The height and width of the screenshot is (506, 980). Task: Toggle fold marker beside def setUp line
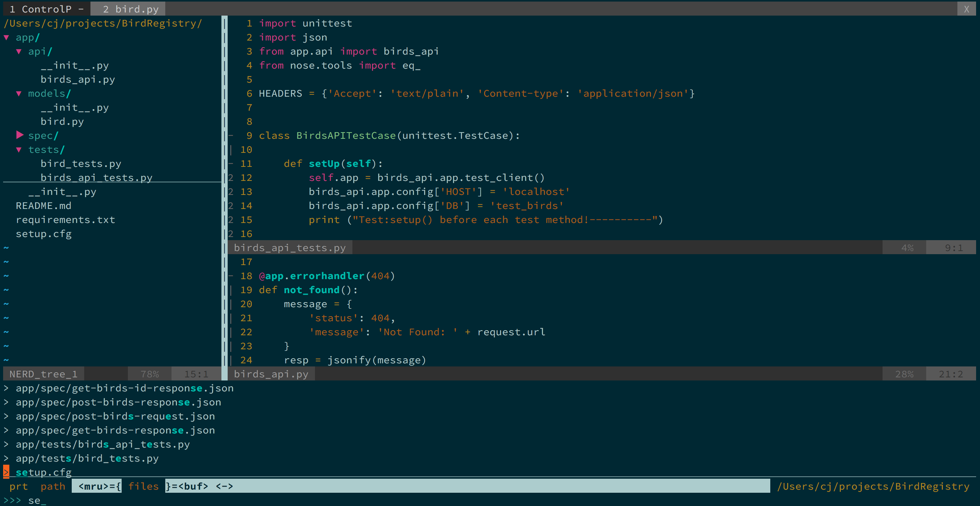[x=231, y=164]
